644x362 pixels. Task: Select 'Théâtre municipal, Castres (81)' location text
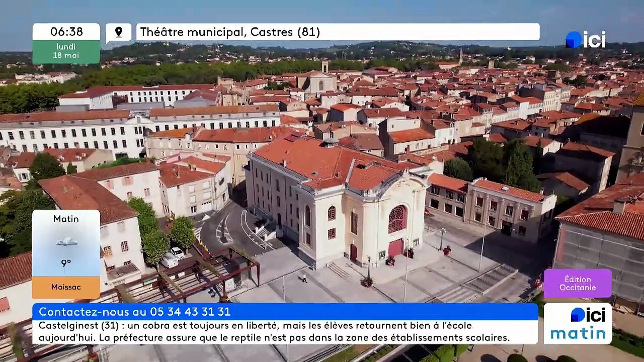(230, 32)
